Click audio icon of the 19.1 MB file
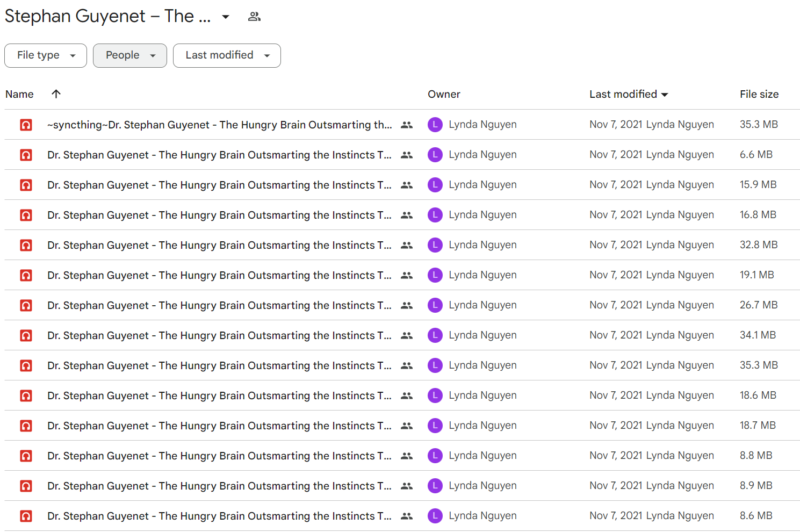 click(26, 275)
